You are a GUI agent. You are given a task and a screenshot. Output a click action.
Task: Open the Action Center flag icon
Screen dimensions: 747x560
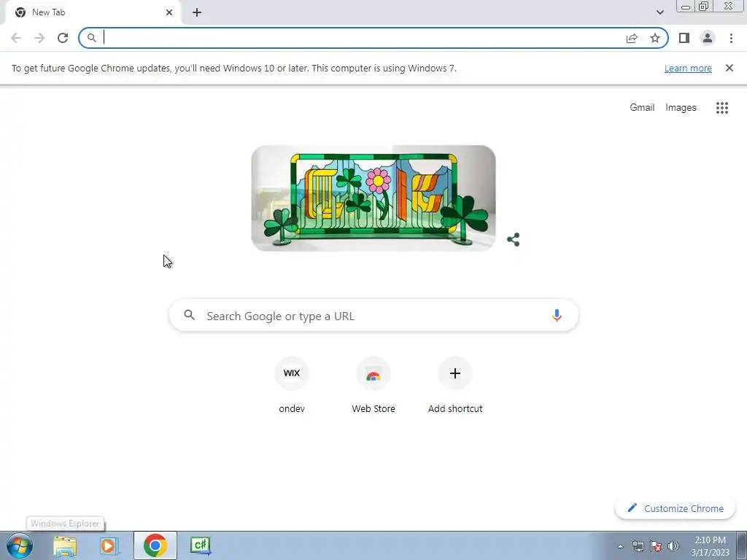click(x=656, y=546)
